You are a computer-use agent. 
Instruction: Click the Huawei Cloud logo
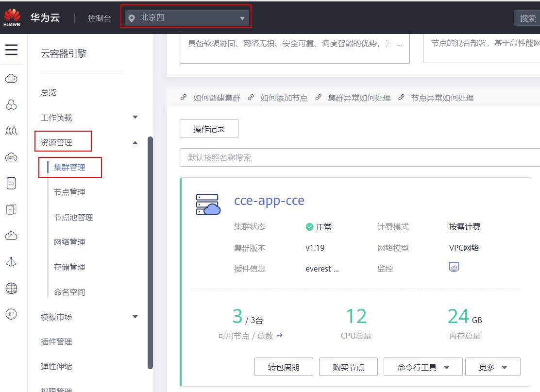click(x=12, y=16)
